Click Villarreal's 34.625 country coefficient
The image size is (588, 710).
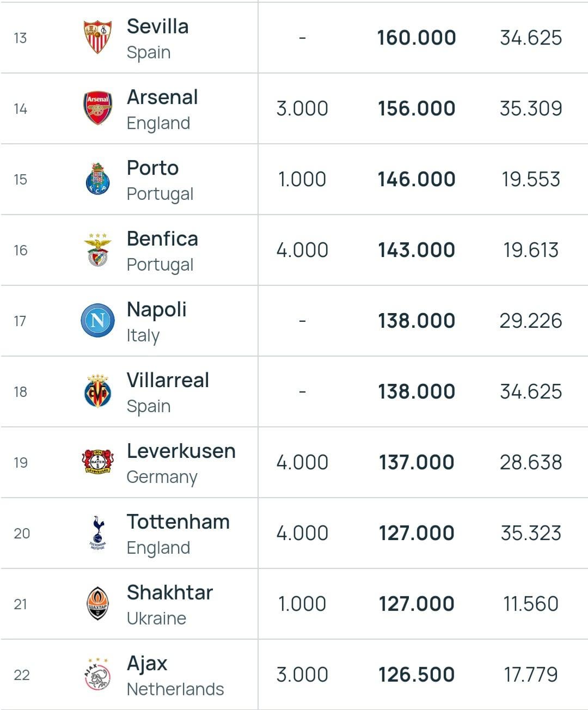(531, 391)
